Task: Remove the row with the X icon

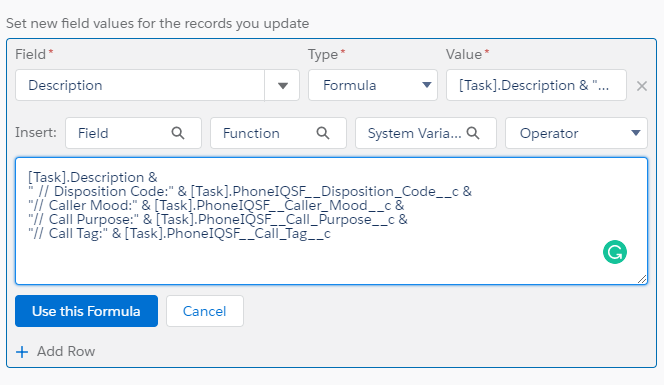Action: point(642,86)
